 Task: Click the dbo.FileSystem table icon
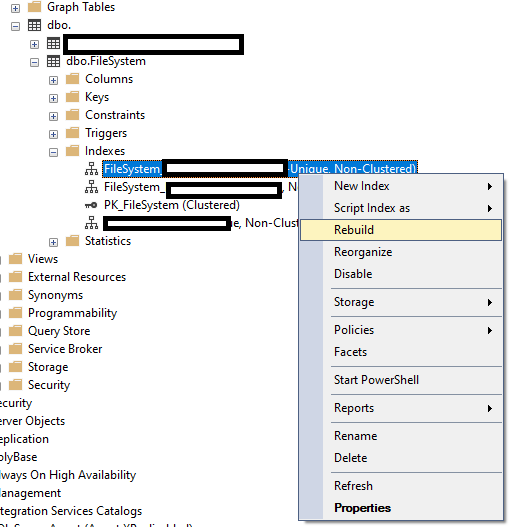click(53, 61)
